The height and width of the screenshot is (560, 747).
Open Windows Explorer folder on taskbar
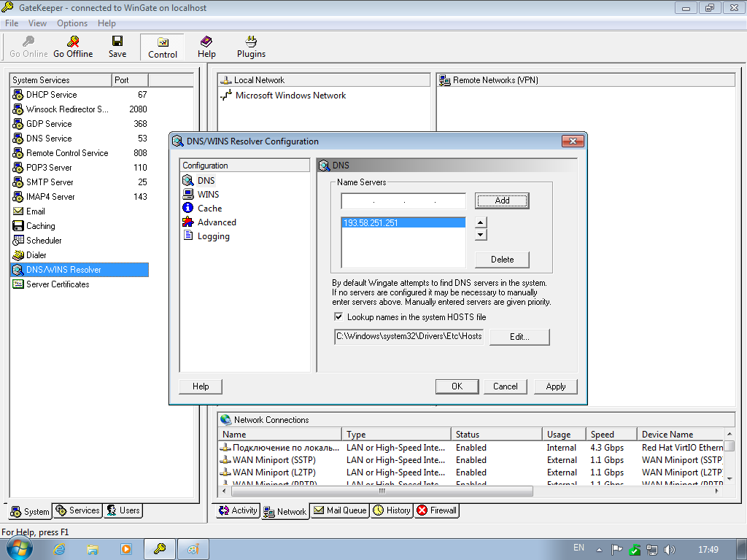click(93, 550)
